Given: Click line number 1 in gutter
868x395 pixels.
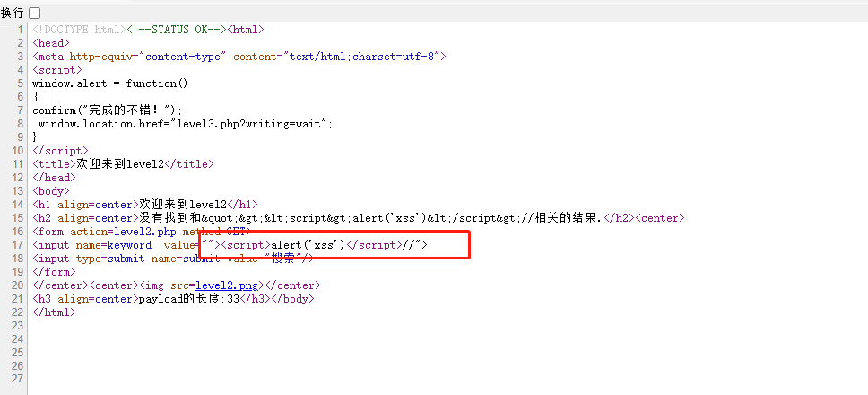Looking at the screenshot, I should point(20,30).
